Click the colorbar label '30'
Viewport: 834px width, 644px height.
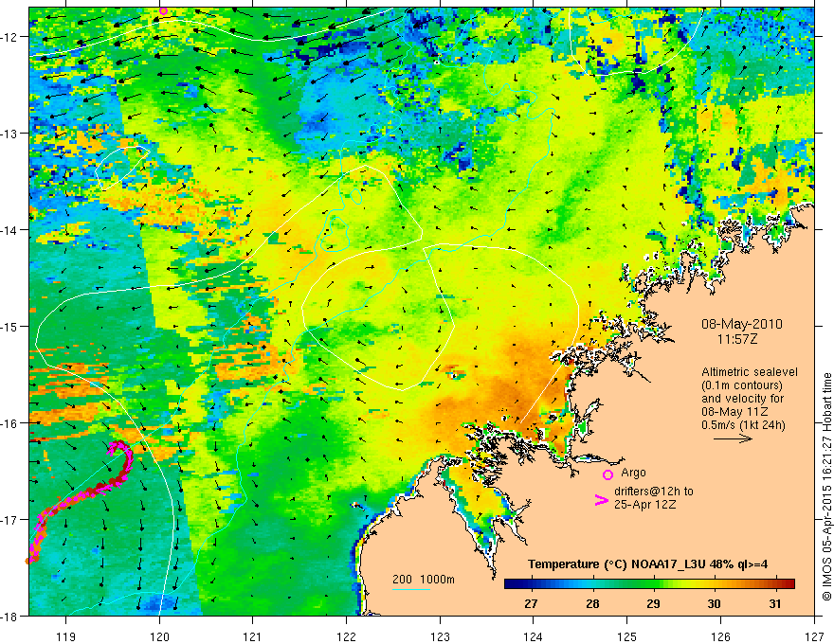714,603
